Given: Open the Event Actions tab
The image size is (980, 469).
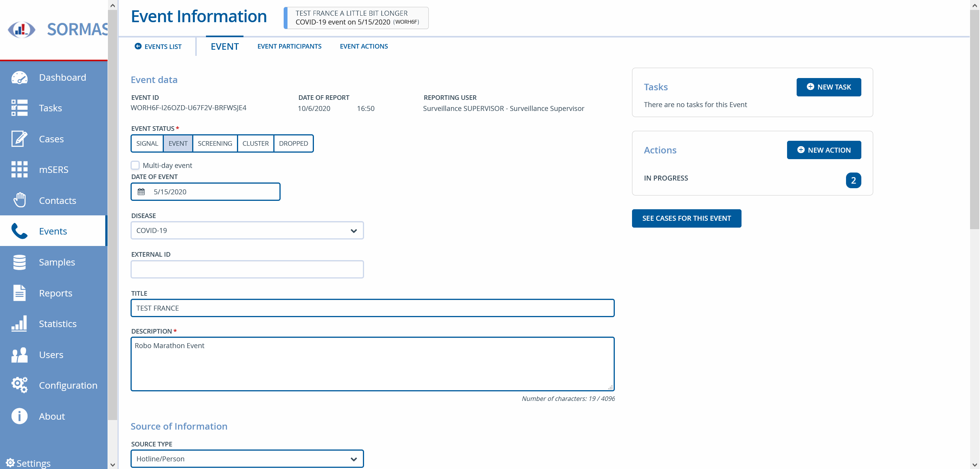Looking at the screenshot, I should pos(364,46).
